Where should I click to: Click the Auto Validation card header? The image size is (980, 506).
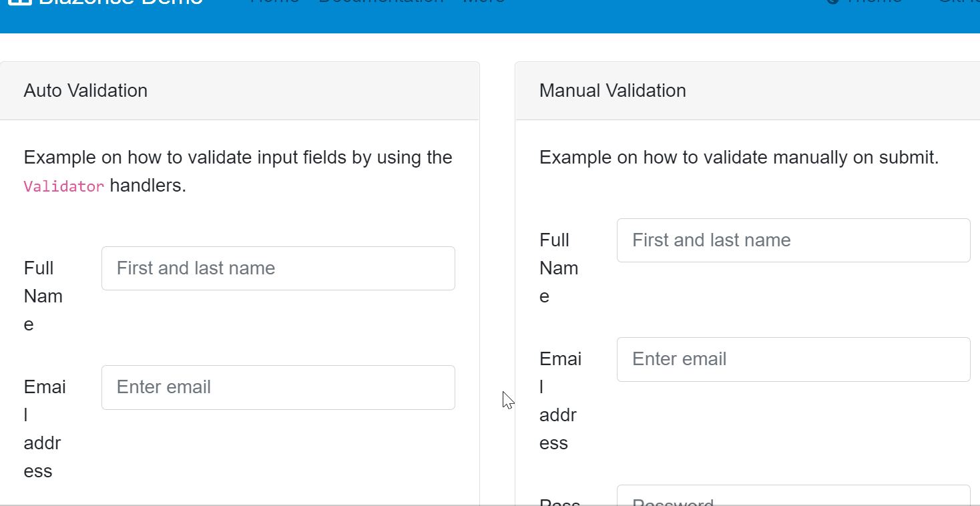85,90
